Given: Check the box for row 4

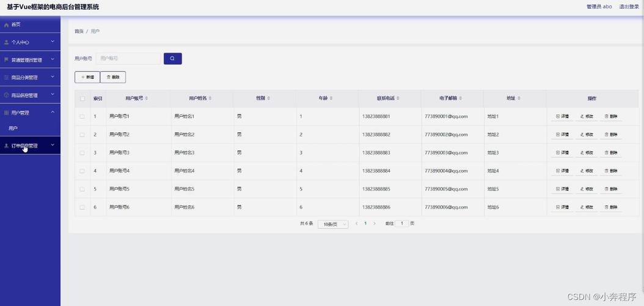Looking at the screenshot, I should [x=82, y=171].
